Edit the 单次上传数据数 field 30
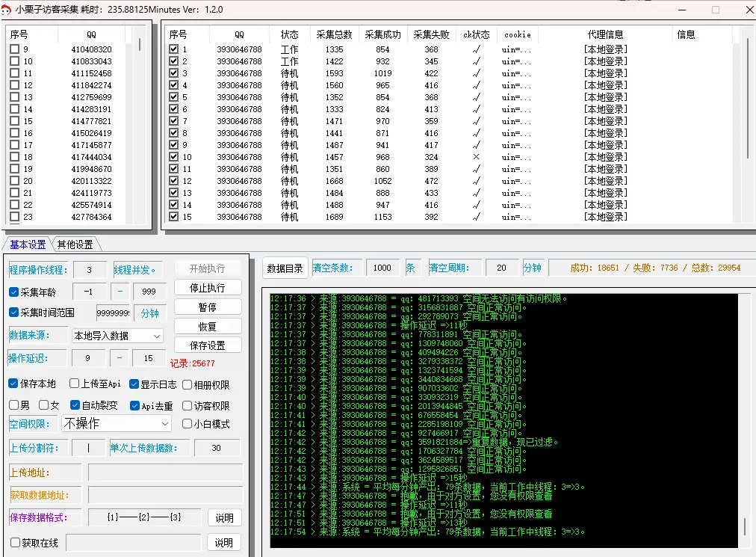The image size is (756, 557). click(217, 448)
